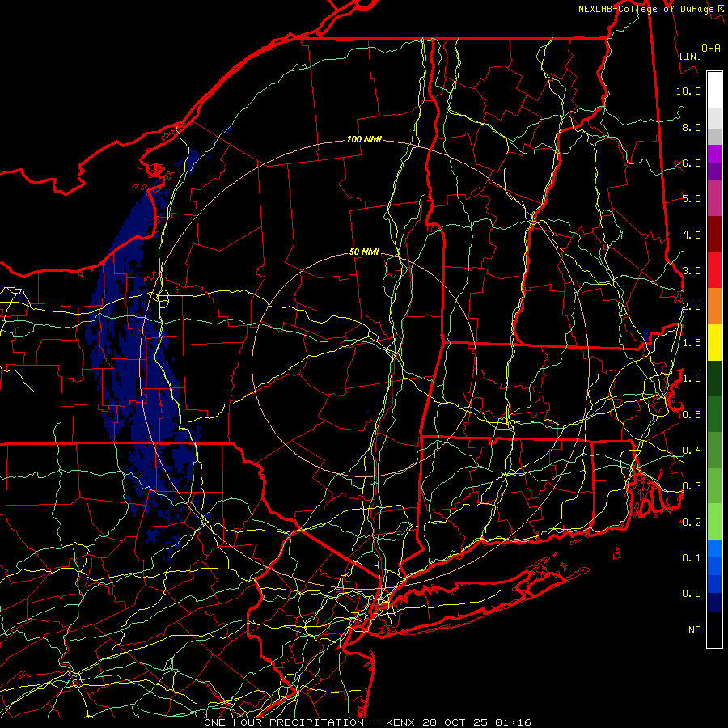Click the 2.0 legend value
The height and width of the screenshot is (728, 728).
pos(692,307)
